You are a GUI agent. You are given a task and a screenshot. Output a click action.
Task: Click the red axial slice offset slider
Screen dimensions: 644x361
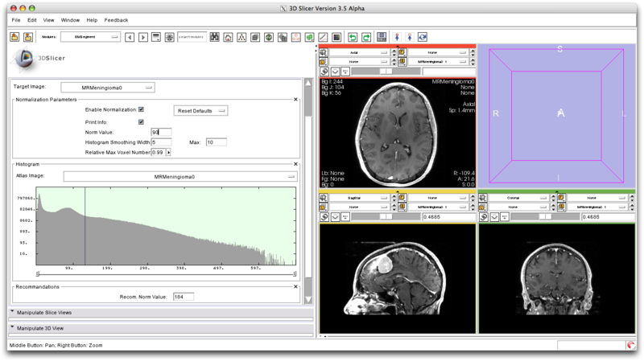tap(386, 72)
